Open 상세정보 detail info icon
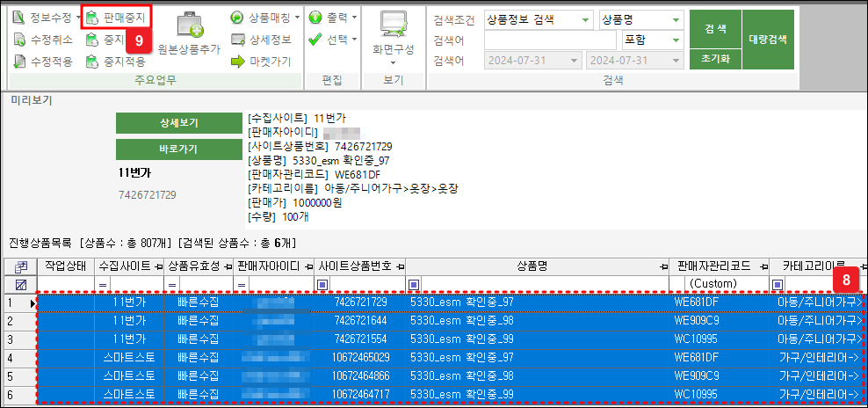 [x=237, y=40]
